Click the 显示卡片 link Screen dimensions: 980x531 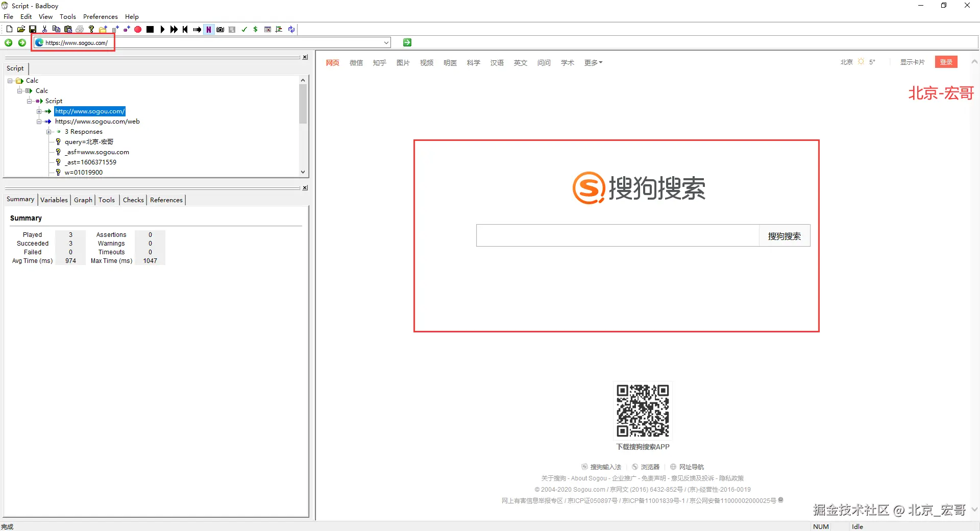point(913,62)
